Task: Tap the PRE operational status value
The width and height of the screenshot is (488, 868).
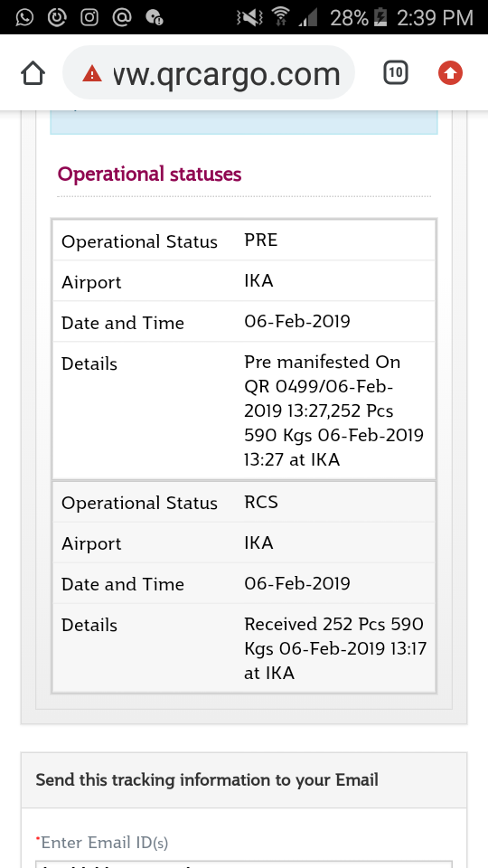Action: [x=261, y=241]
